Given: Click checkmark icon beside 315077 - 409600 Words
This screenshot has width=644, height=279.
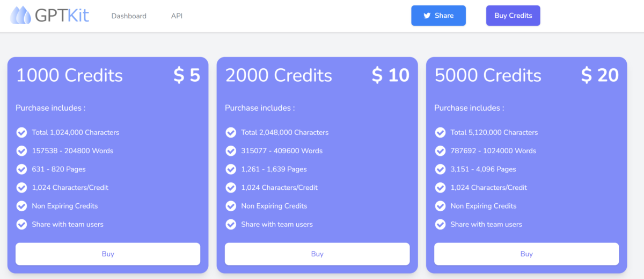Looking at the screenshot, I should (x=231, y=151).
